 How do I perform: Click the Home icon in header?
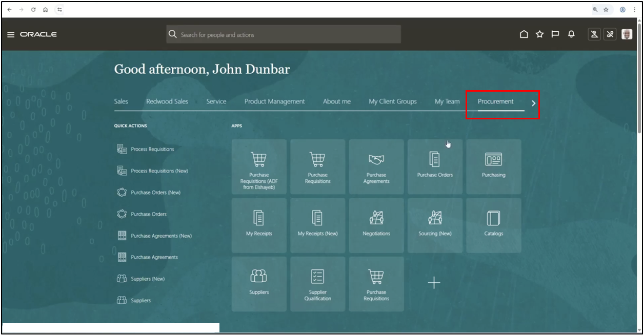click(x=524, y=34)
